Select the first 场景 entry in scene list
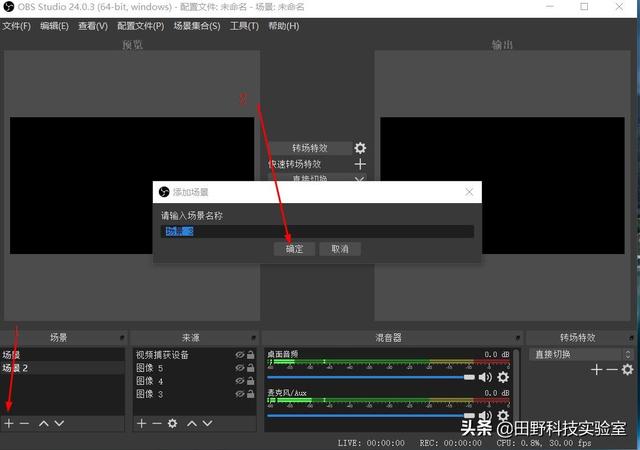Image resolution: width=640 pixels, height=450 pixels. tap(62, 355)
